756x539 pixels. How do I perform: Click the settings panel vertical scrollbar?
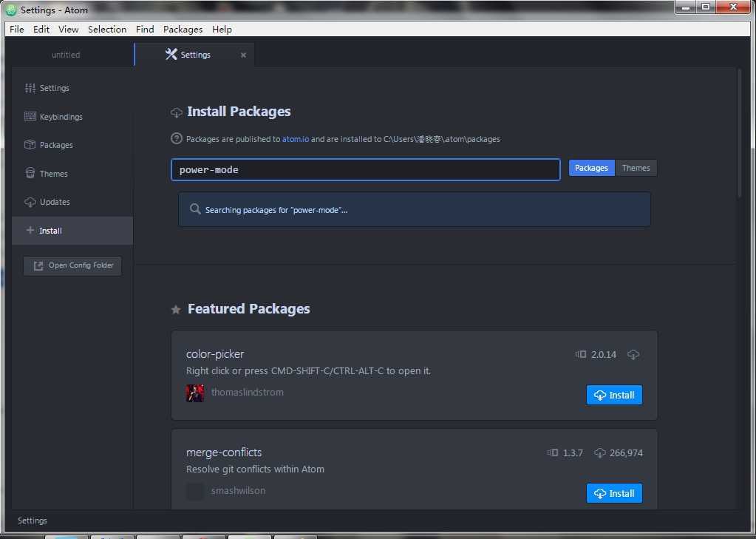click(740, 133)
